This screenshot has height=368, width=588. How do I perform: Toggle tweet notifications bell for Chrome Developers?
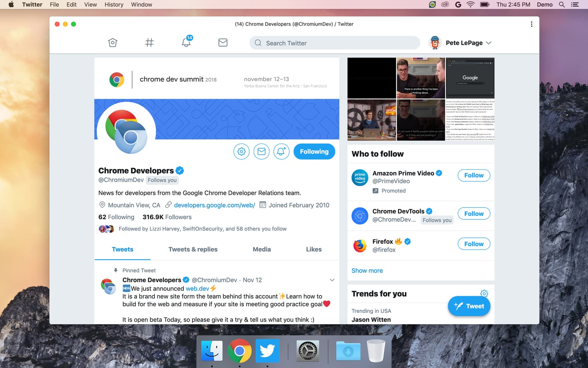point(282,151)
